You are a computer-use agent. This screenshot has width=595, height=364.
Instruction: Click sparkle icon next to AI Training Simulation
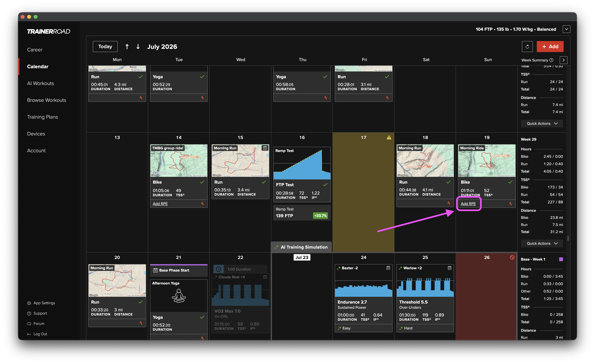click(276, 247)
